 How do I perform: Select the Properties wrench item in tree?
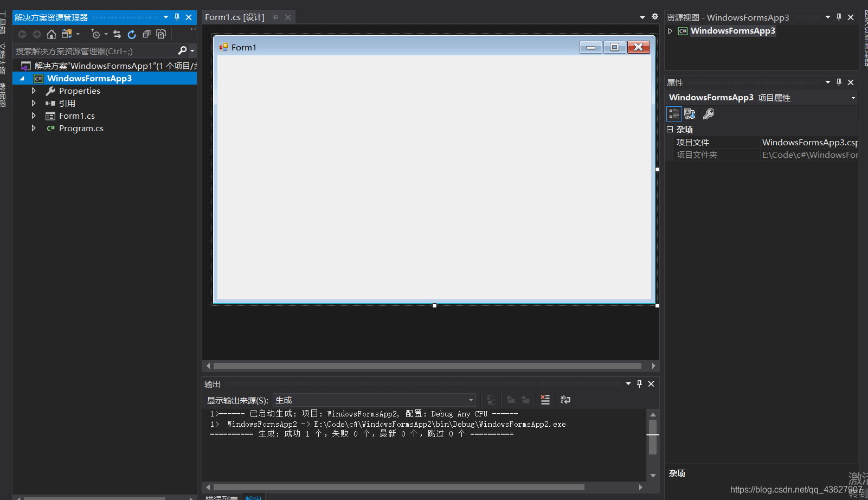[73, 91]
